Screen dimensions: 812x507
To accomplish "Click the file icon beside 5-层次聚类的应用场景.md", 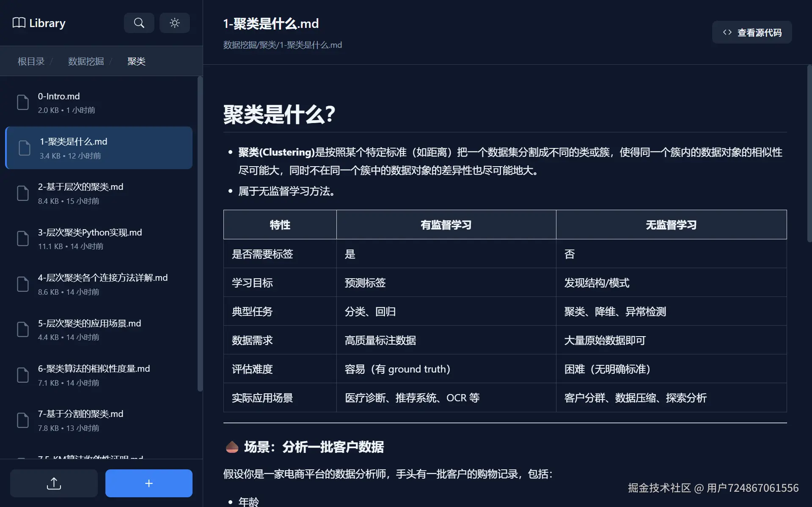I will [x=23, y=329].
